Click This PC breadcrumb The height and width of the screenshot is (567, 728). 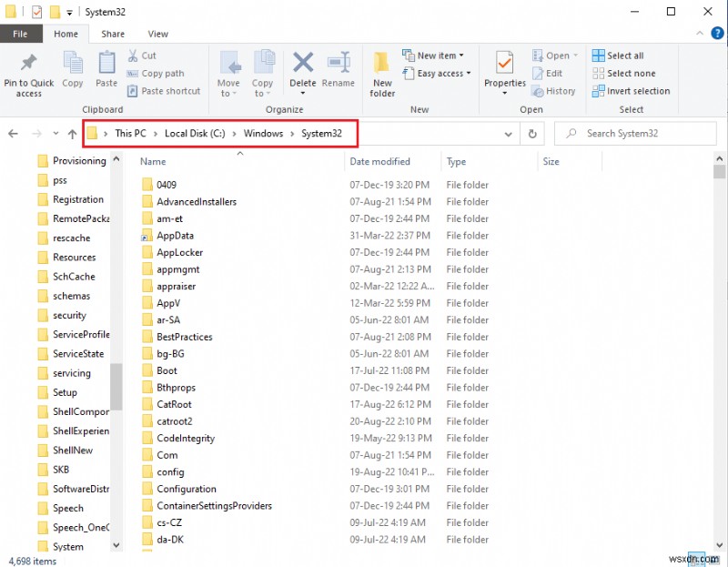pos(130,133)
